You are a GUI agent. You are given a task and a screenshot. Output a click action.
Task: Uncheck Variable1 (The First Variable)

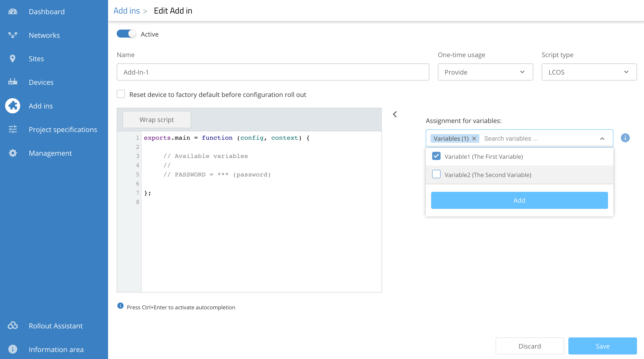click(x=436, y=156)
